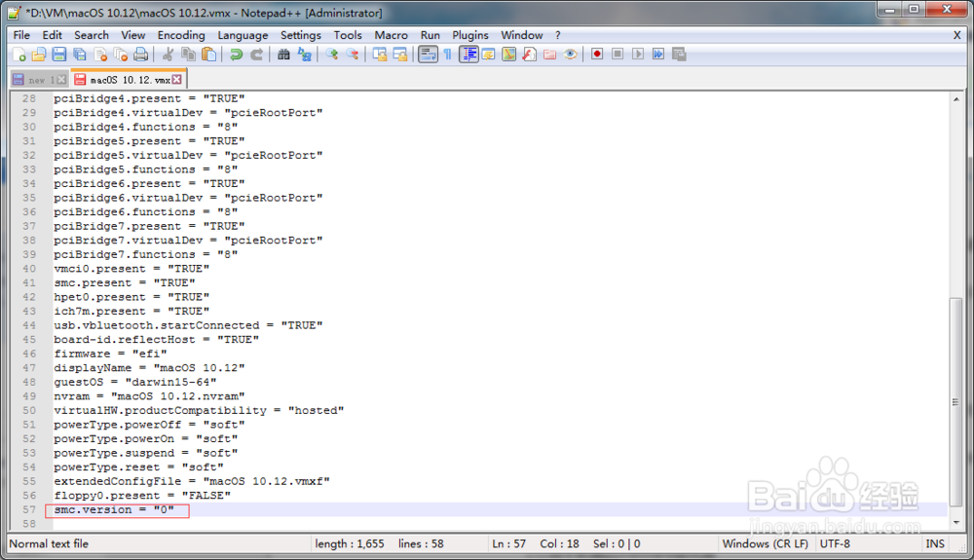Viewport: 974px width, 560px height.
Task: Paste from clipboard toolbar icon
Action: click(209, 55)
